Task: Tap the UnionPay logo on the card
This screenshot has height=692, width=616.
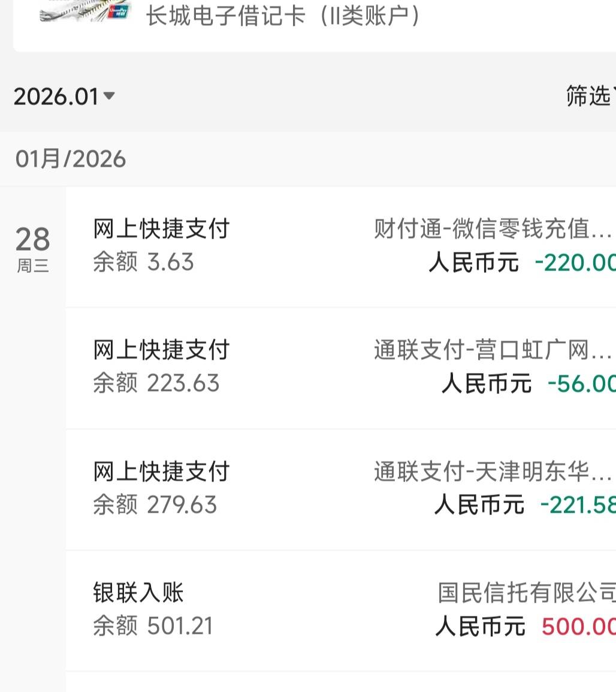Action: [119, 13]
